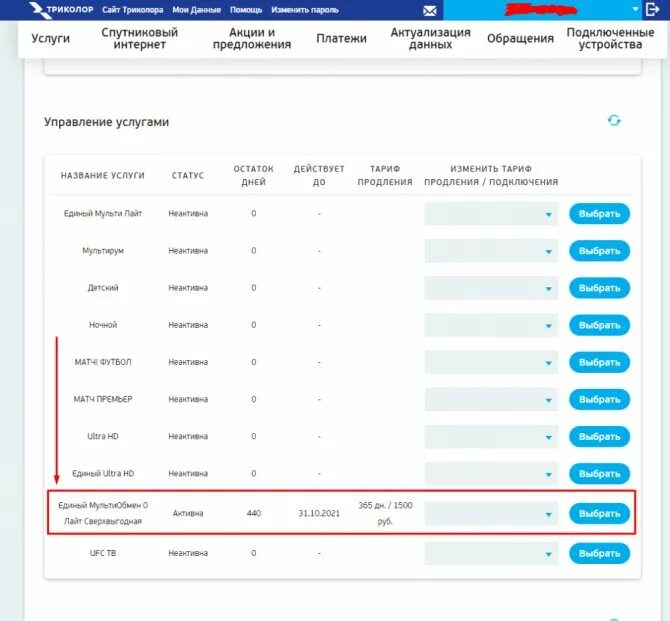This screenshot has height=621, width=670.
Task: Open tariff dropdown for Единый МультиОбмен 0
Action: point(491,514)
